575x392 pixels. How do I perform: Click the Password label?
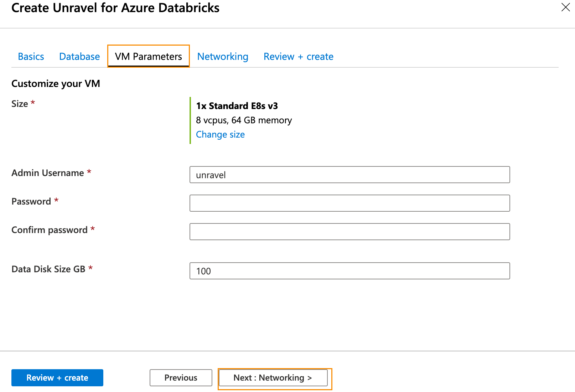point(31,201)
